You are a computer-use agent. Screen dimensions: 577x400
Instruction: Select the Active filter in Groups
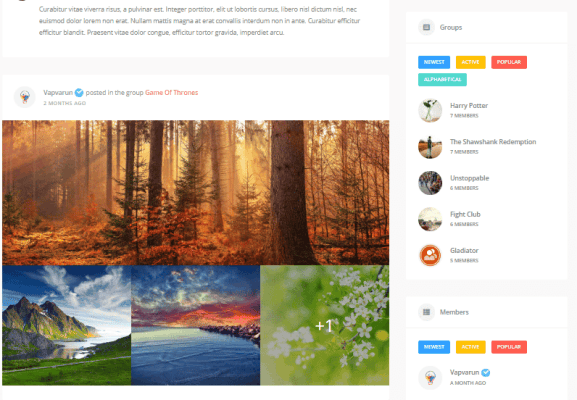[x=471, y=62]
